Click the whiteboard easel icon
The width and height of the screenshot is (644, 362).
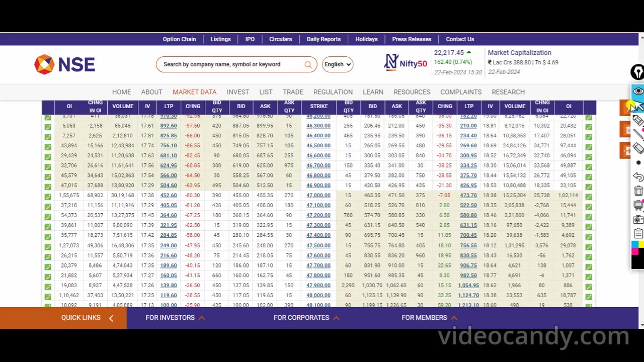638,205
